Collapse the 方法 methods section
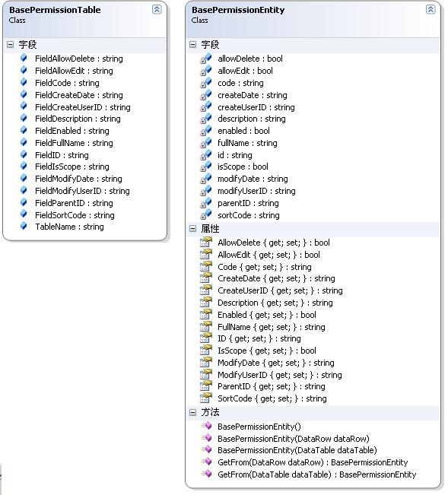The width and height of the screenshot is (448, 495). point(193,412)
